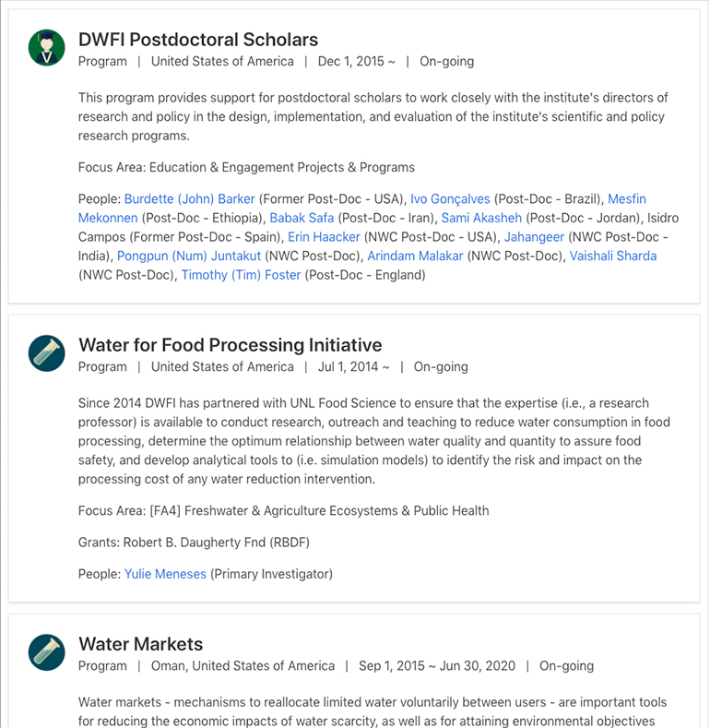The image size is (710, 728).
Task: Open the Yulie Meneses investigator link
Action: tap(165, 574)
